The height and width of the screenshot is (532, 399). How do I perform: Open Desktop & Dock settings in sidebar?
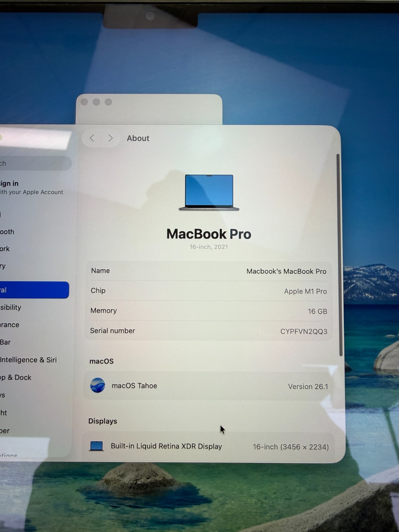click(x=16, y=377)
